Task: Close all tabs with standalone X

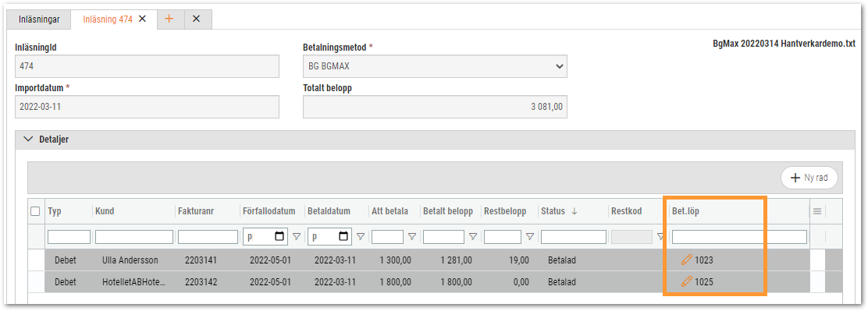Action: tap(196, 19)
